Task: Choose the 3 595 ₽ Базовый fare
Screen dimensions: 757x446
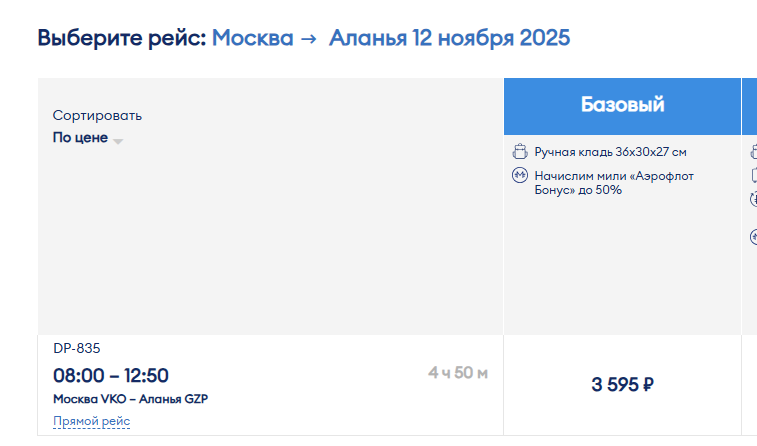Action: point(622,385)
